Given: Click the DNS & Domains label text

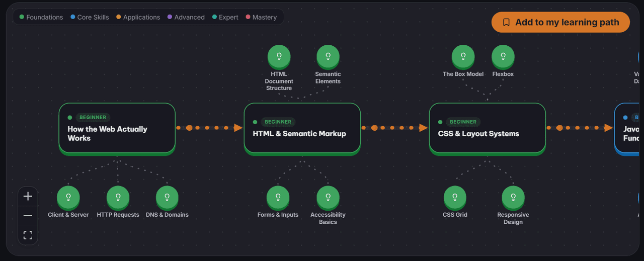Looking at the screenshot, I should [167, 215].
